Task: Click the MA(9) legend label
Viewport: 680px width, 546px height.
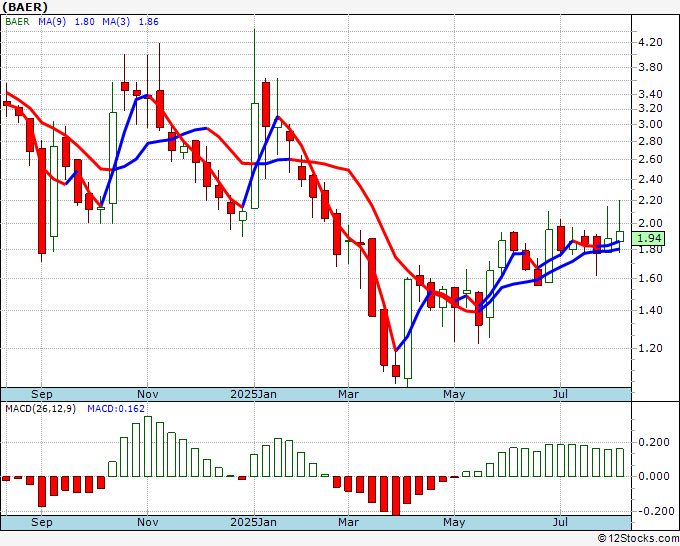Action: 52,22
